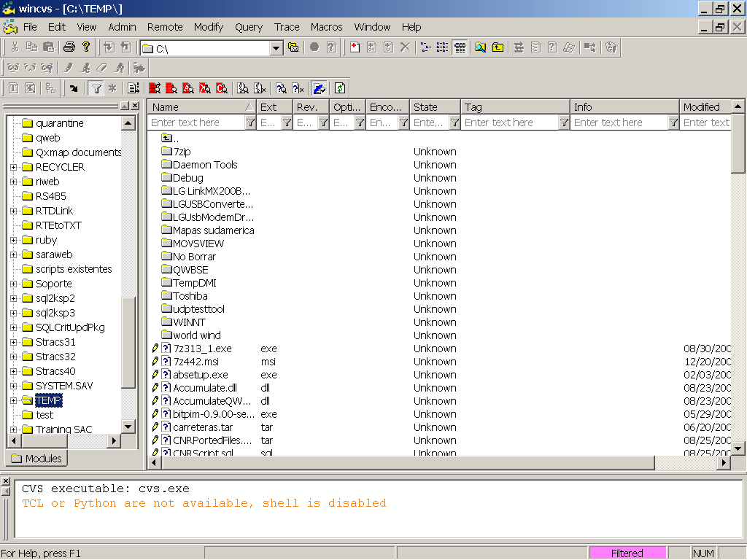Click the Print toolbar icon
Image resolution: width=747 pixels, height=560 pixels.
(68, 47)
